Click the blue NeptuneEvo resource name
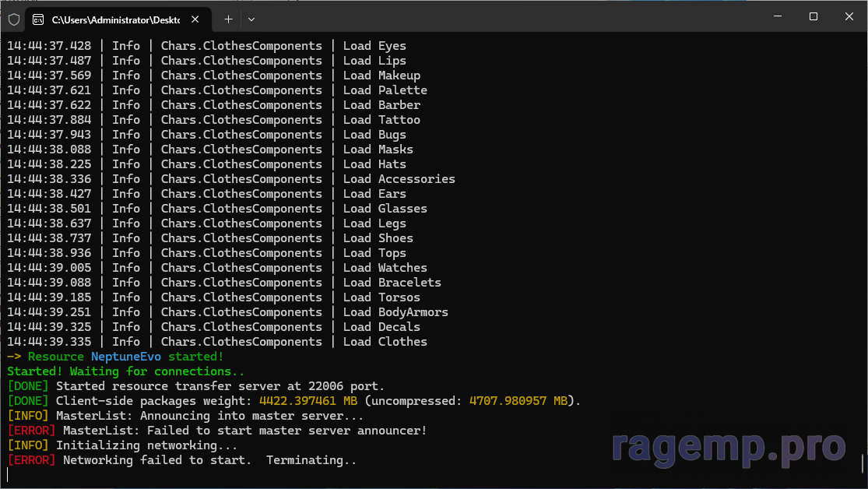 (125, 357)
